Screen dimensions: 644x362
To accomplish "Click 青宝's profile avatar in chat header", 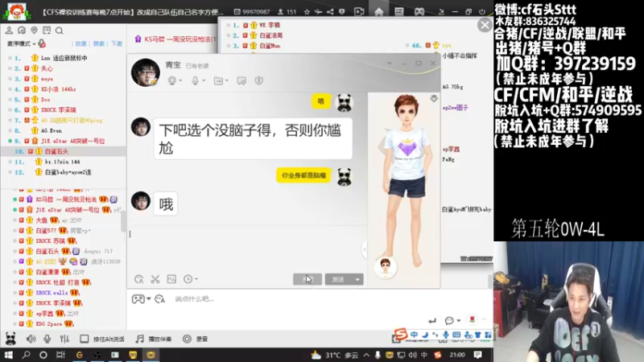I will pos(146,72).
